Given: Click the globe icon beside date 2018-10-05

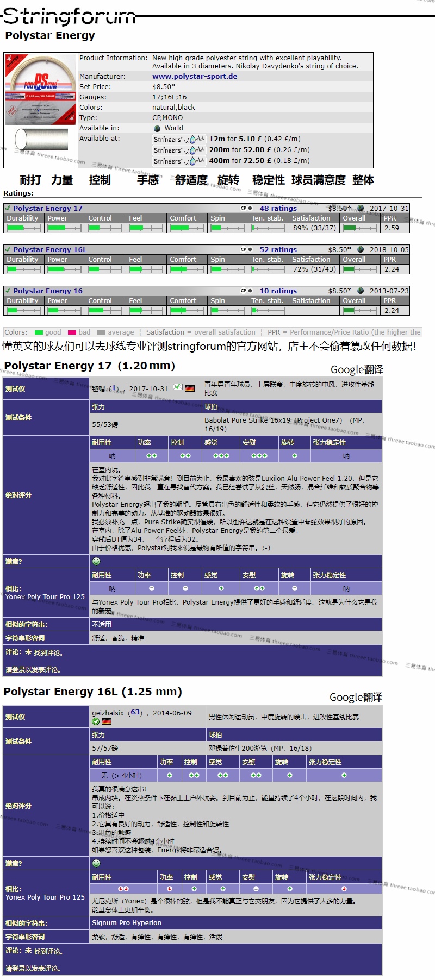Looking at the screenshot, I should (361, 249).
